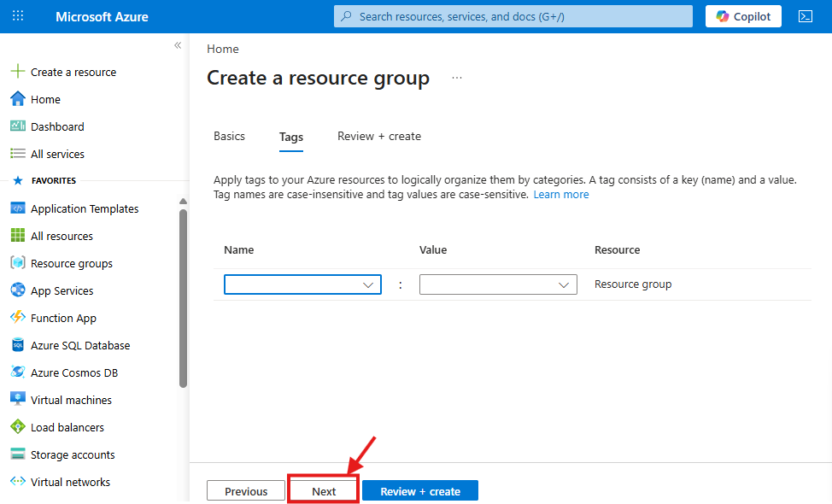
Task: Click the green plus Create a resource icon
Action: click(x=17, y=71)
